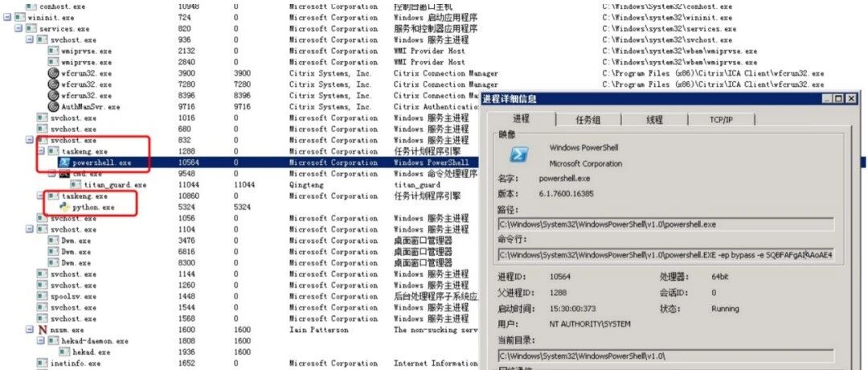
Task: Click 'Internet Information' description cell
Action: (436, 363)
